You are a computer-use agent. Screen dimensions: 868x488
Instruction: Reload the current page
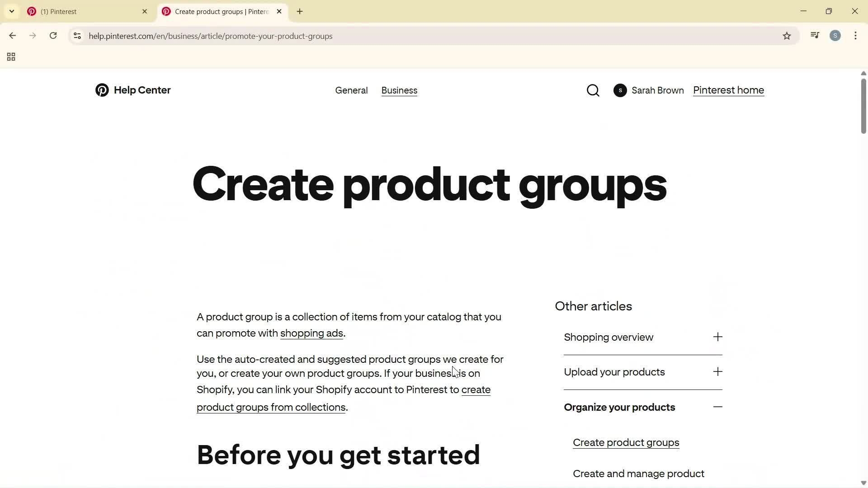[x=53, y=36]
